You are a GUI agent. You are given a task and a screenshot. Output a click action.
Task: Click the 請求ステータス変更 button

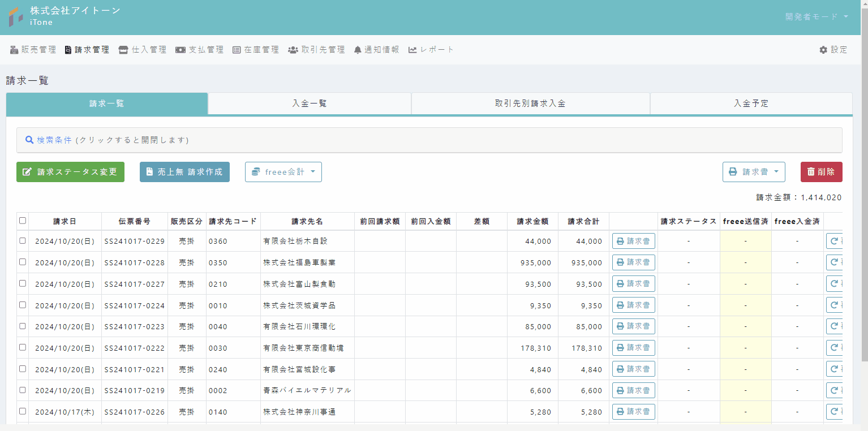pyautogui.click(x=70, y=172)
